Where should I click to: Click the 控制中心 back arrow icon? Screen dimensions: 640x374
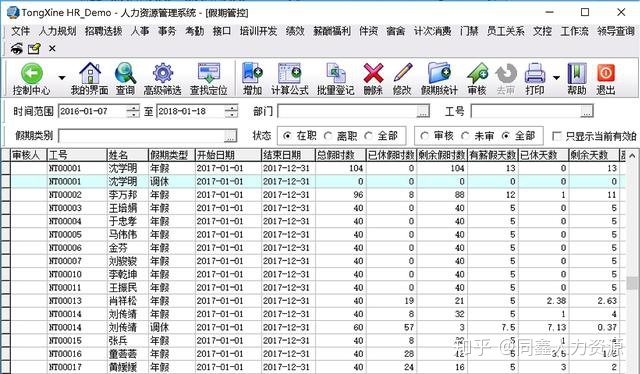[x=31, y=74]
